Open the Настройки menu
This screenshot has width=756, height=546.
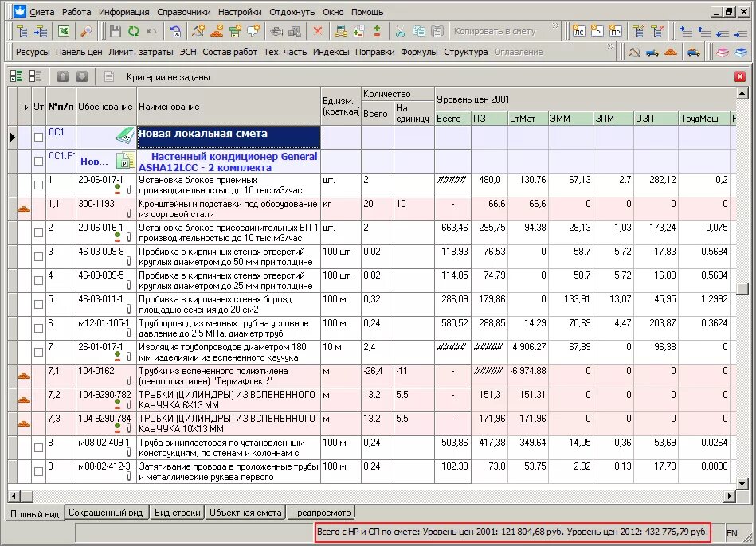point(239,12)
